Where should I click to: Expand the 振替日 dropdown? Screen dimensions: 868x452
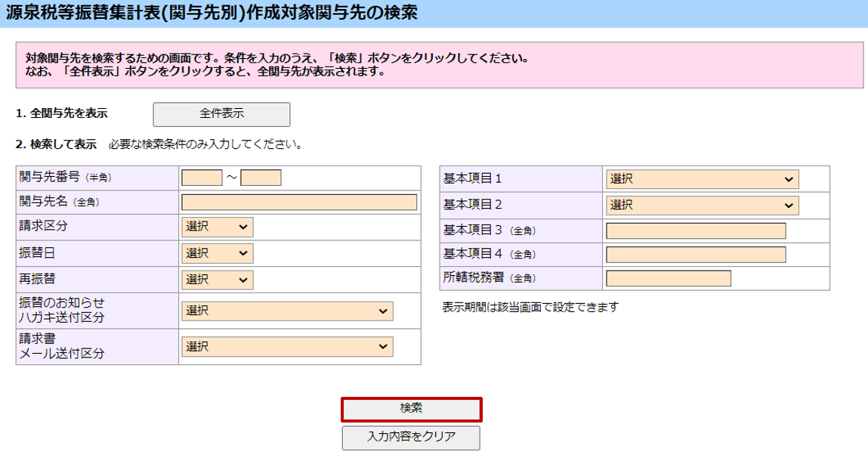(x=217, y=253)
